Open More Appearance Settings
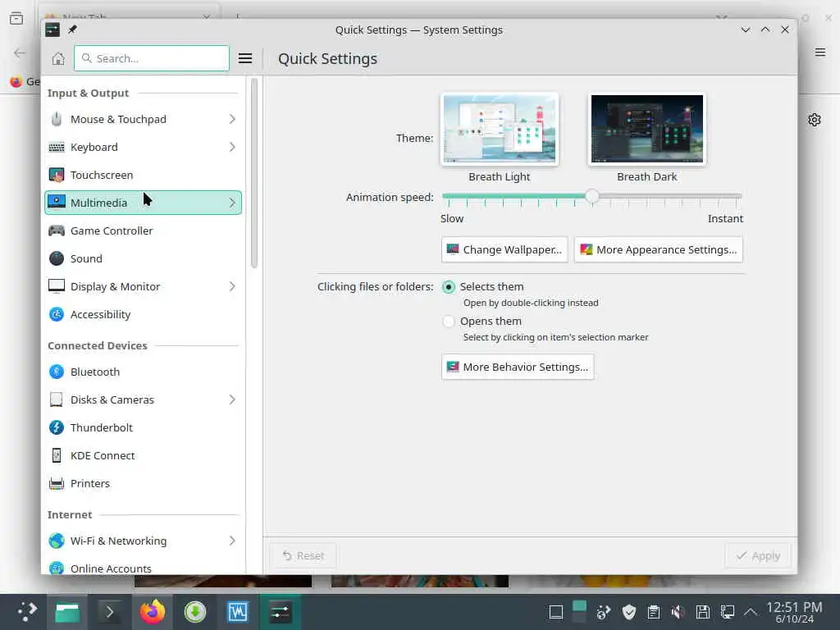 [x=659, y=249]
